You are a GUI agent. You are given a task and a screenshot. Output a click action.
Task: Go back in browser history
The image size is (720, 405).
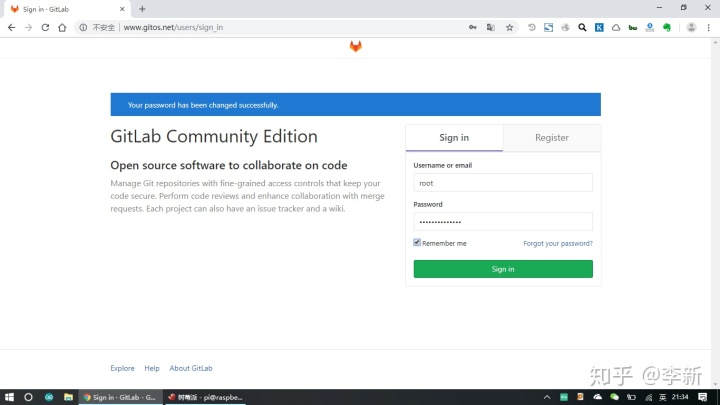click(11, 28)
